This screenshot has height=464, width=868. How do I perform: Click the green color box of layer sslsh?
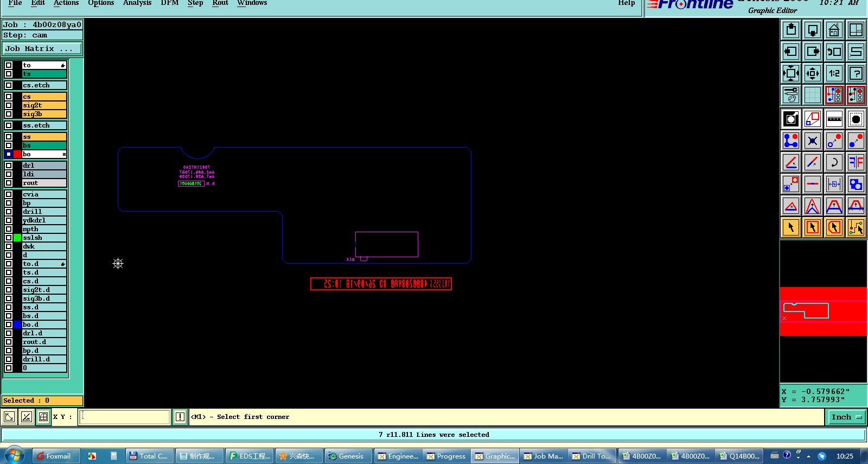click(17, 238)
